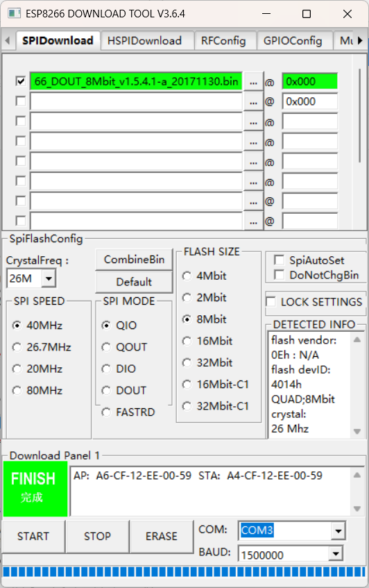Expand the BAUD rate dropdown
369x588 pixels.
click(x=335, y=553)
